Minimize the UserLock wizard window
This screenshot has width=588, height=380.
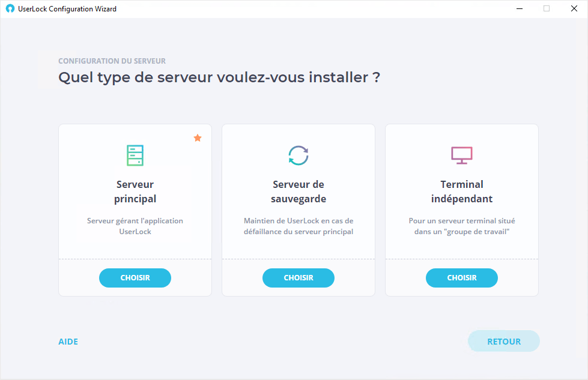[x=520, y=8]
